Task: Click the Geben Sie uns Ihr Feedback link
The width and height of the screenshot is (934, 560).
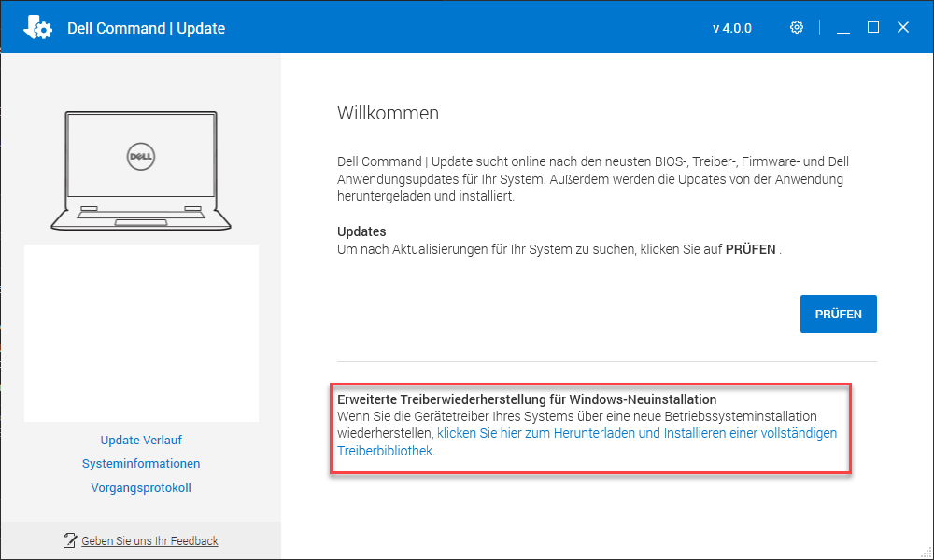Action: click(x=149, y=540)
